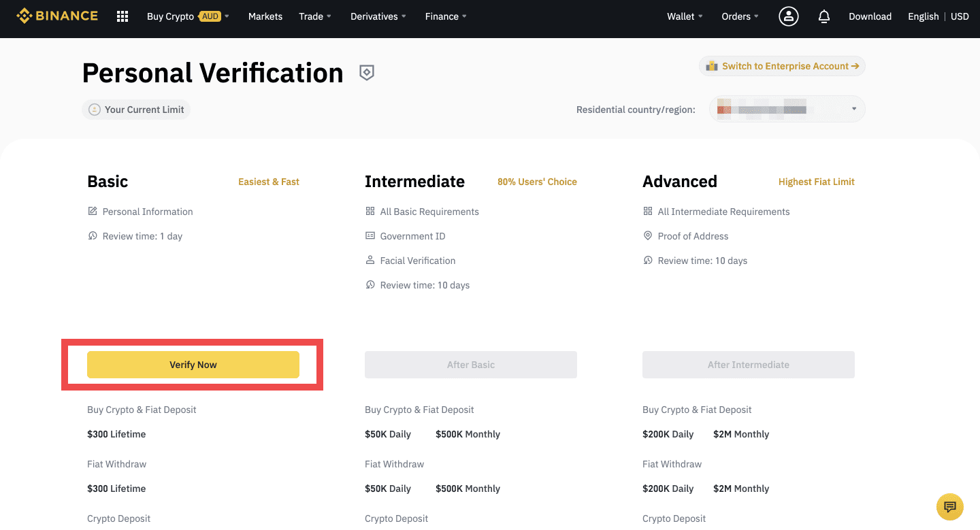
Task: Click the After Basic button
Action: 471,365
